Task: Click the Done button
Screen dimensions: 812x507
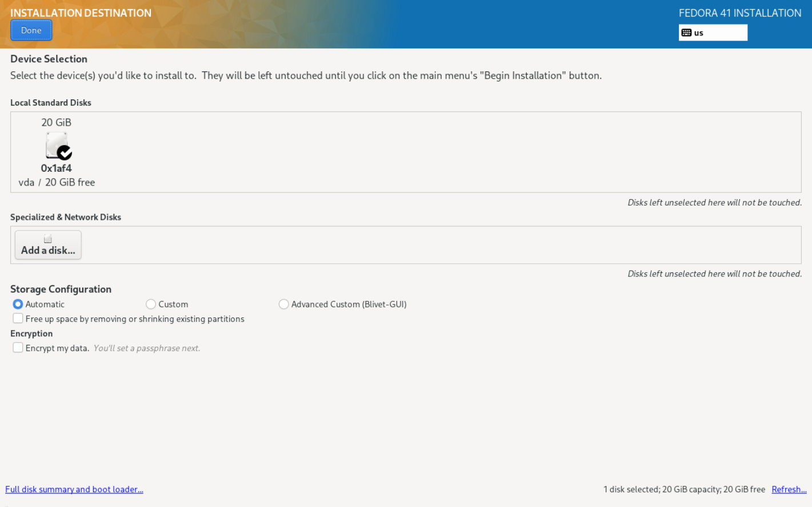Action: pyautogui.click(x=31, y=30)
